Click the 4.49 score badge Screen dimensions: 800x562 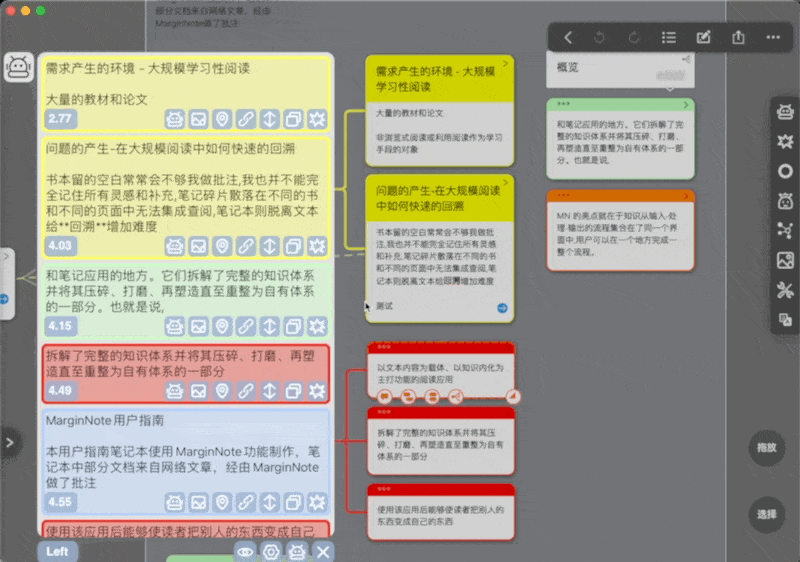[x=60, y=391]
